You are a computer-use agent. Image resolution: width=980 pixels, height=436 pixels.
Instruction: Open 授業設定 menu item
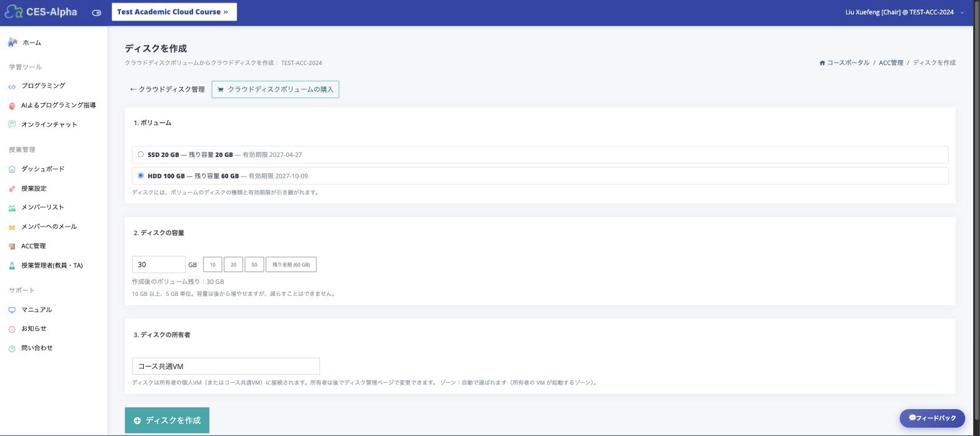(34, 188)
